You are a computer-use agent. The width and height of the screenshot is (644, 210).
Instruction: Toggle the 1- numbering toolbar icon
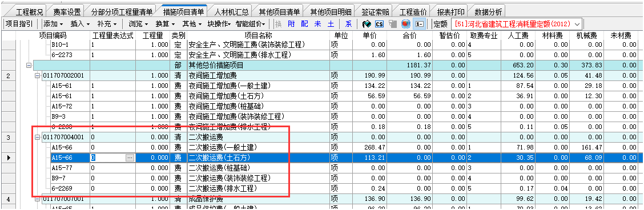(419, 24)
